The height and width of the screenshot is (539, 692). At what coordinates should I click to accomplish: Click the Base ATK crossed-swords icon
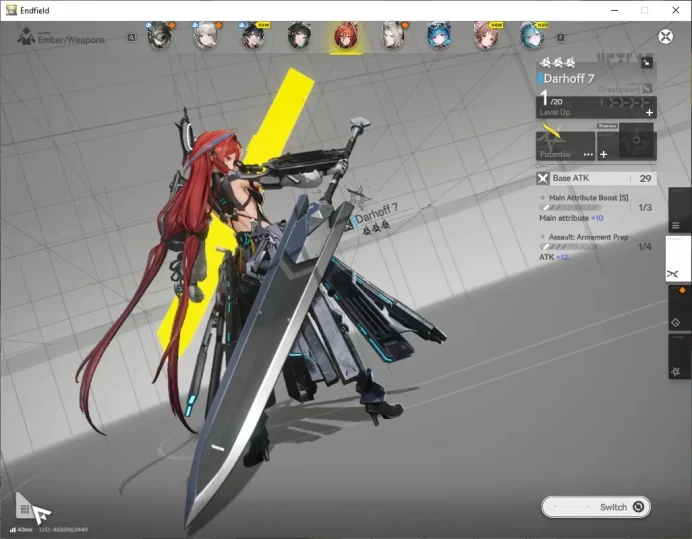pyautogui.click(x=542, y=178)
